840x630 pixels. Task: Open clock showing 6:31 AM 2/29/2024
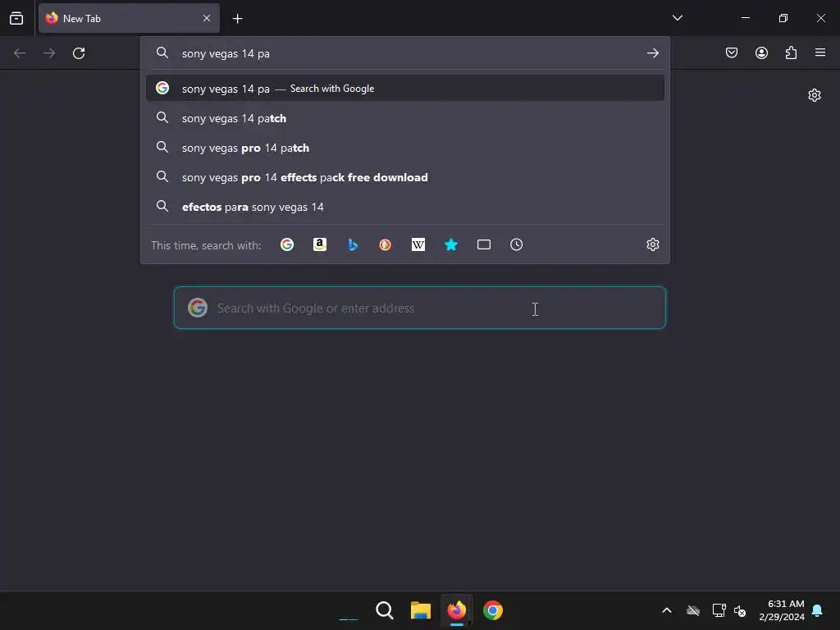[x=782, y=610]
